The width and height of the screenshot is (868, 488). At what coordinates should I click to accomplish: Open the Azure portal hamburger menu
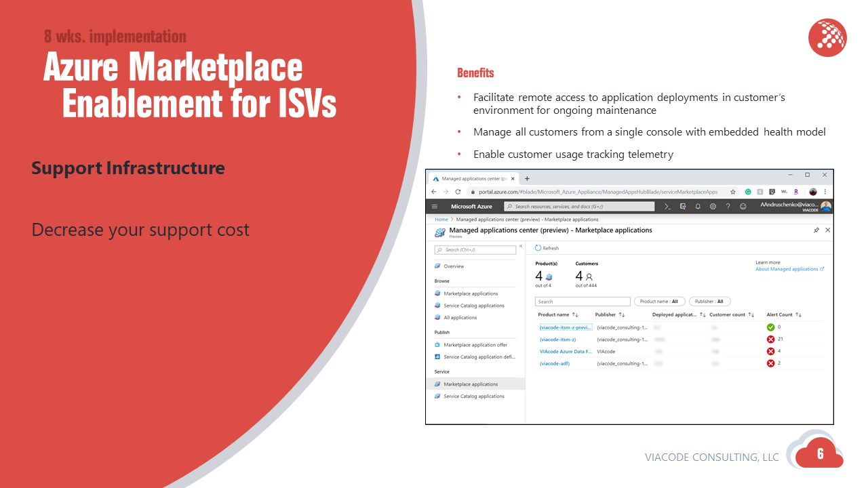coord(435,206)
